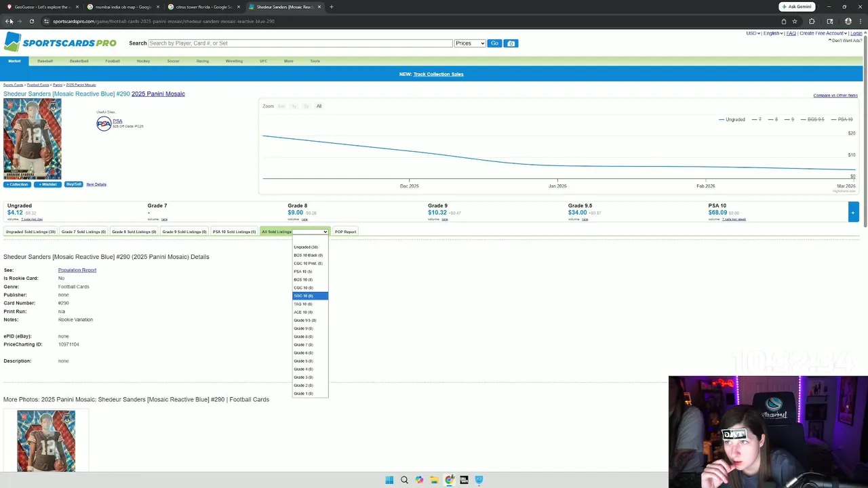The height and width of the screenshot is (488, 868).
Task: Open Track Collection Sales link
Action: (438, 74)
